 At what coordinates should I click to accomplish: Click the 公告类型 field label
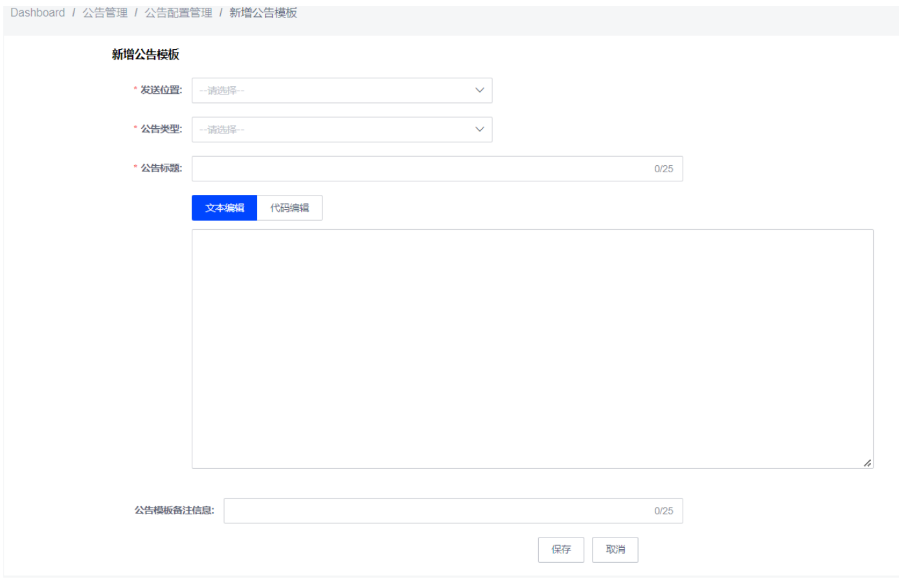161,129
